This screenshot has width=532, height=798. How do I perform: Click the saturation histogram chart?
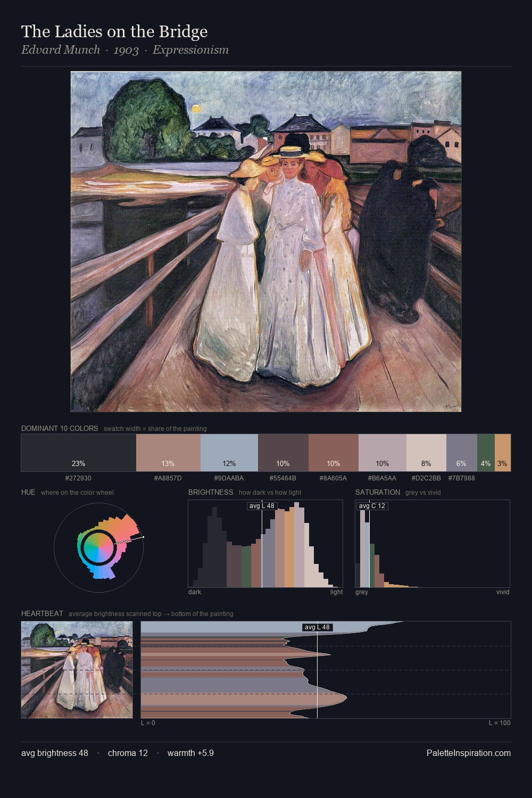pos(433,544)
